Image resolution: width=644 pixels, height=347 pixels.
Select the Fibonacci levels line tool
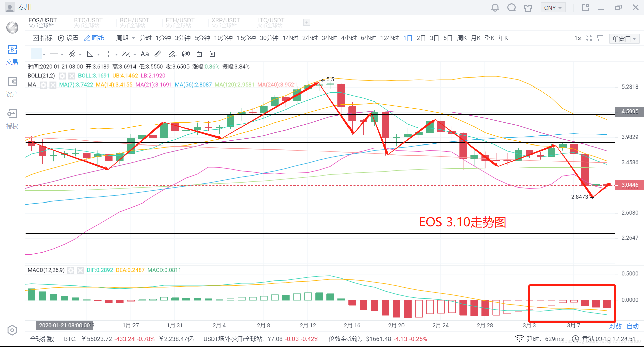coord(108,54)
